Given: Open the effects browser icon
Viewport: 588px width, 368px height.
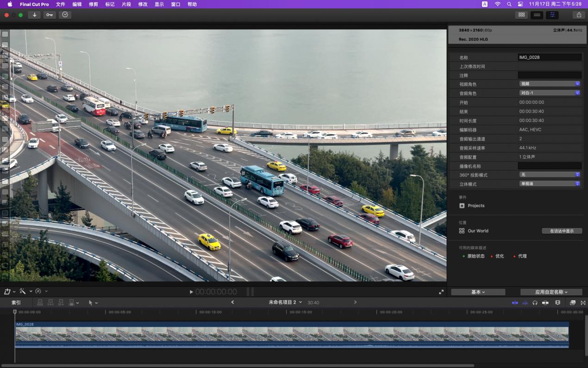Looking at the screenshot, I should coord(573,303).
